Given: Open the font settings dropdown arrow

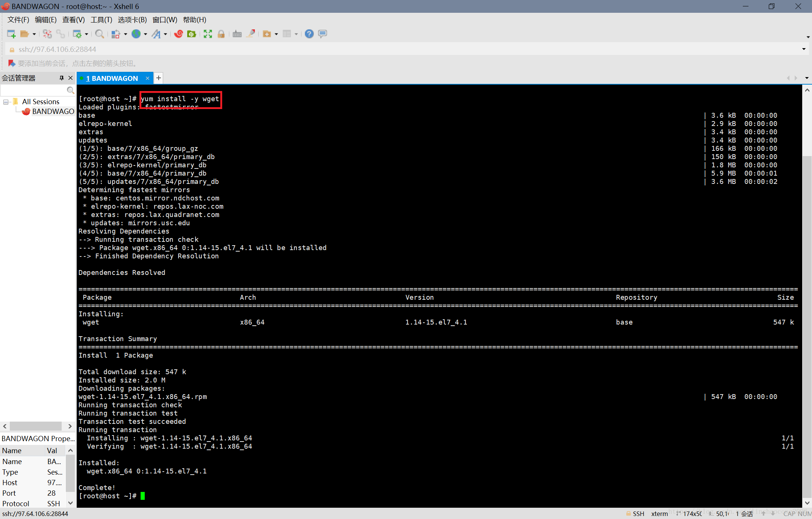Looking at the screenshot, I should [x=165, y=34].
